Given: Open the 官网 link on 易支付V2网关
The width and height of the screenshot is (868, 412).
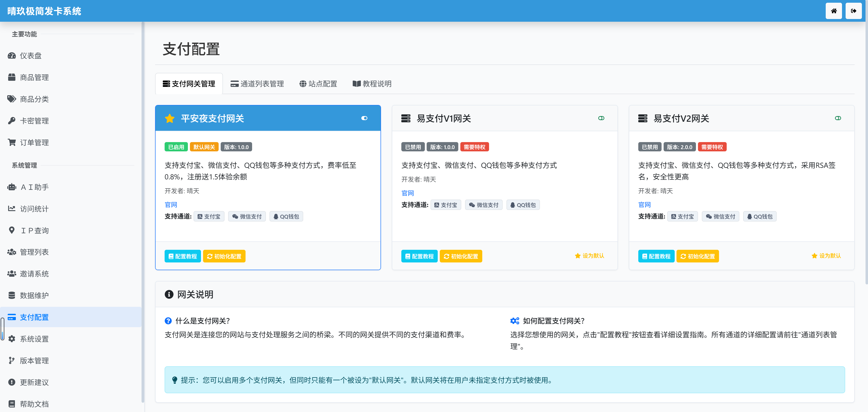Looking at the screenshot, I should (x=644, y=205).
